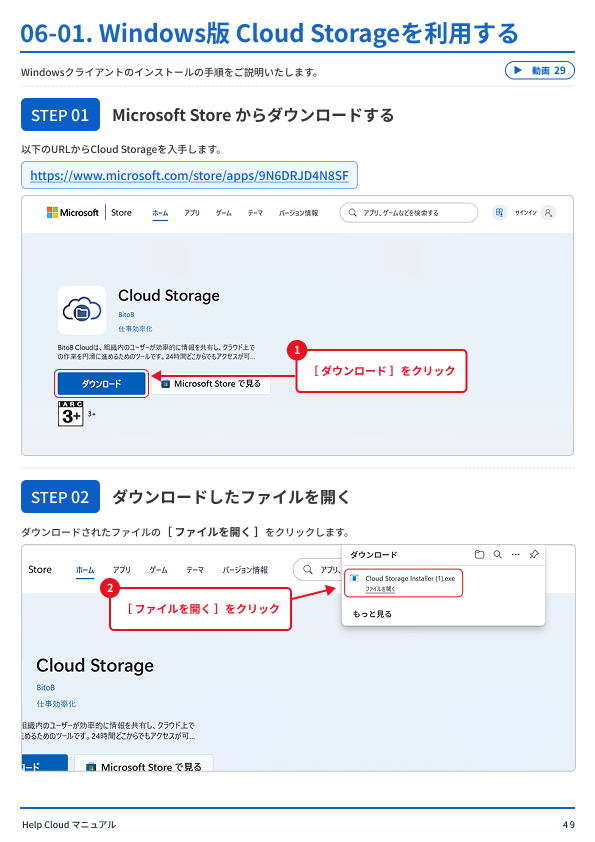This screenshot has width=595, height=842.
Task: Click the profile avatar icon
Action: pos(548,213)
